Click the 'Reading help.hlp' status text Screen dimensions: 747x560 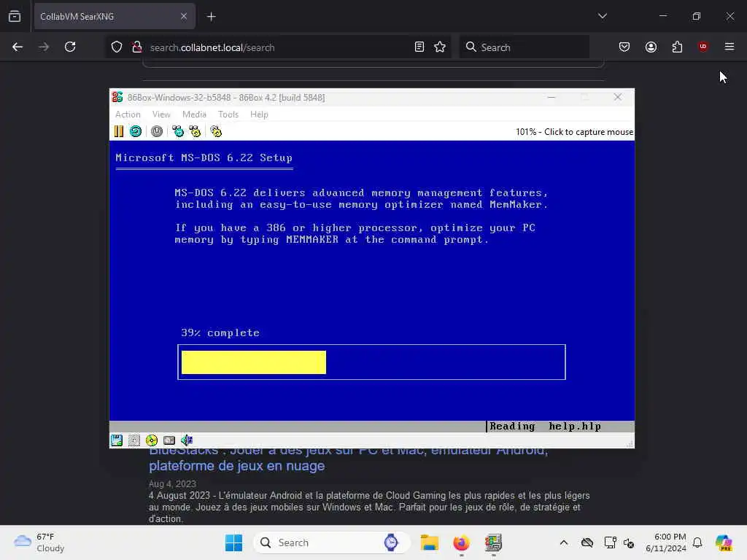pyautogui.click(x=545, y=426)
